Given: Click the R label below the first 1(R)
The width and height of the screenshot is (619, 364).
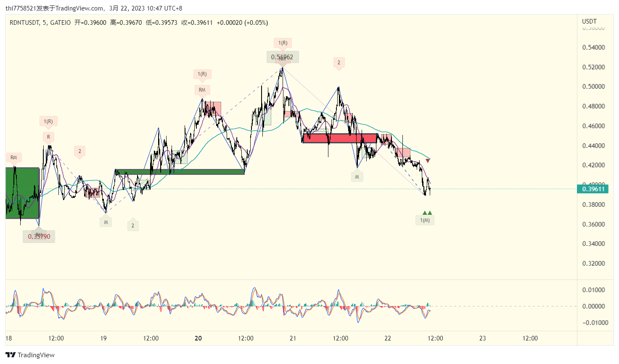Looking at the screenshot, I should point(48,137).
